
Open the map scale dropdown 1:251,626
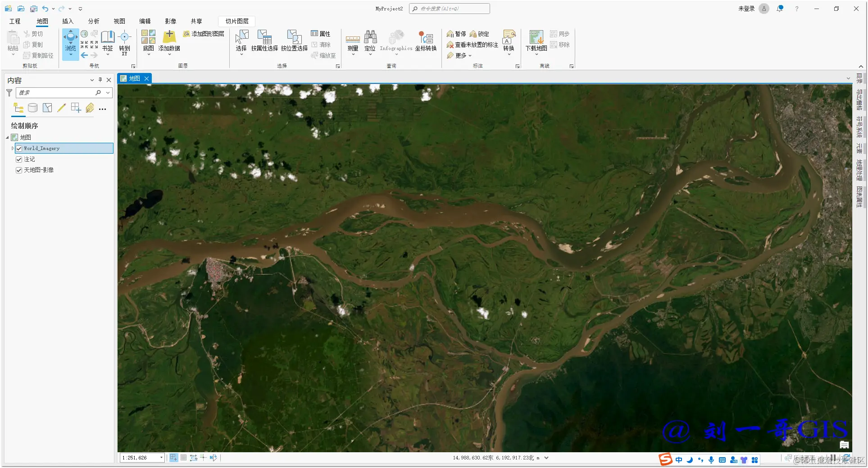pyautogui.click(x=161, y=458)
